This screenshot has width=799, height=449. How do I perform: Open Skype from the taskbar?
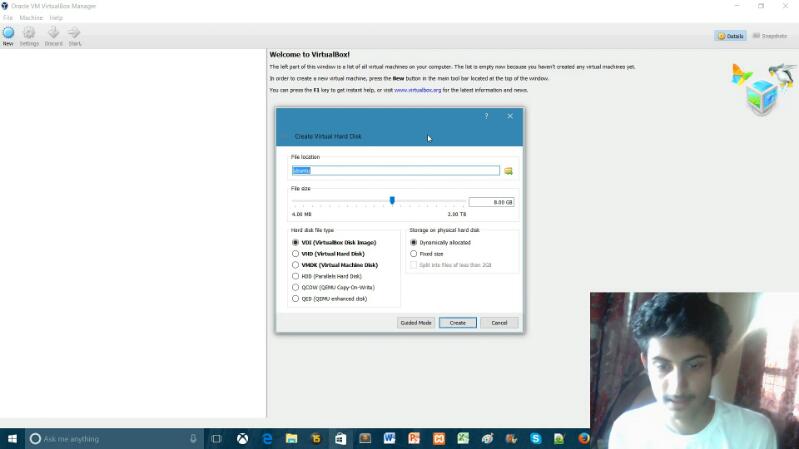click(x=536, y=439)
